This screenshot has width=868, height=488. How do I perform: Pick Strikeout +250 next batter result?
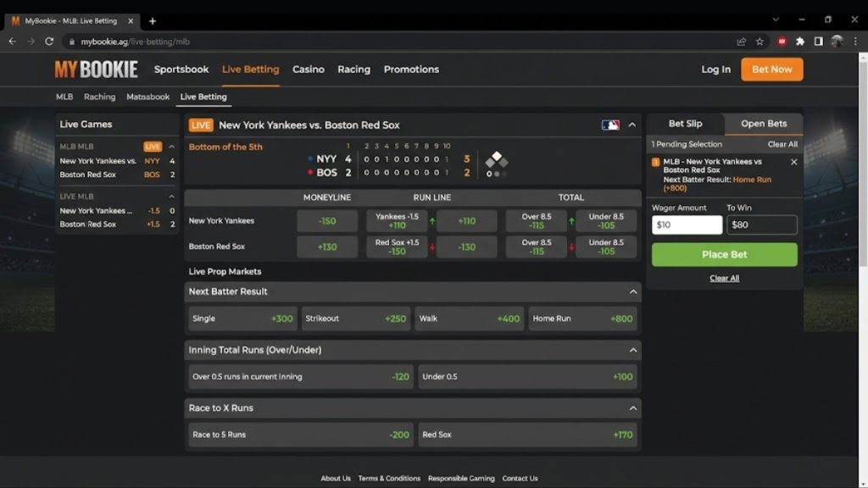pos(356,319)
